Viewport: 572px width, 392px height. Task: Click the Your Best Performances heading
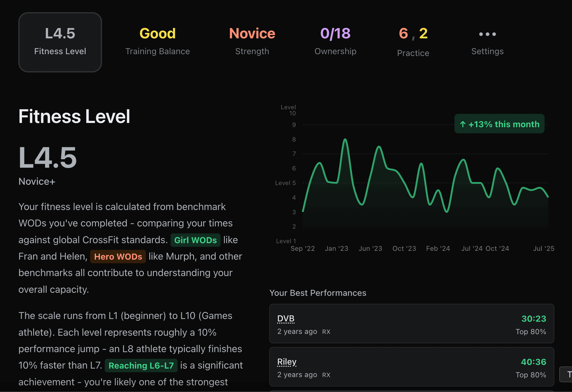[318, 293]
